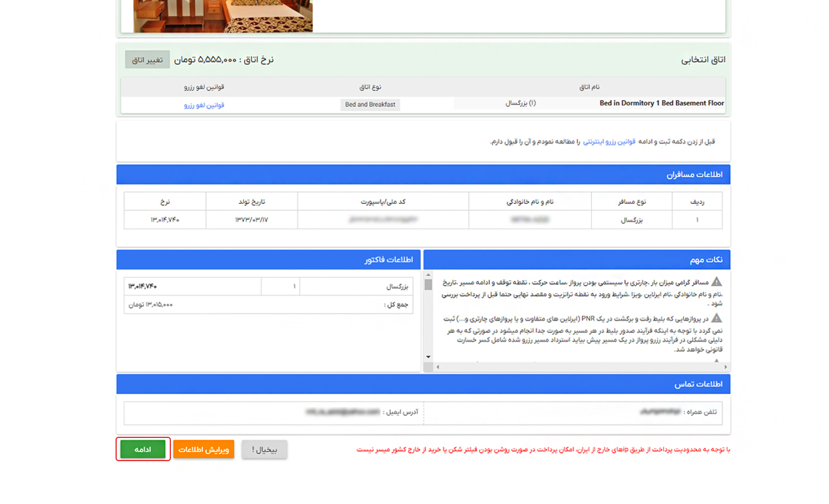Viewport: 829px width, 504px height.
Task: Click the ویرایش اطلاعات orange button
Action: click(204, 449)
